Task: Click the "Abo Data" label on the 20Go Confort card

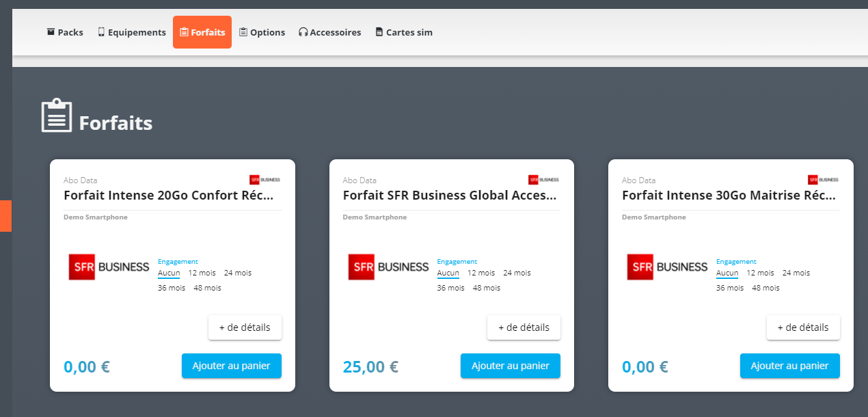Action: [x=81, y=180]
